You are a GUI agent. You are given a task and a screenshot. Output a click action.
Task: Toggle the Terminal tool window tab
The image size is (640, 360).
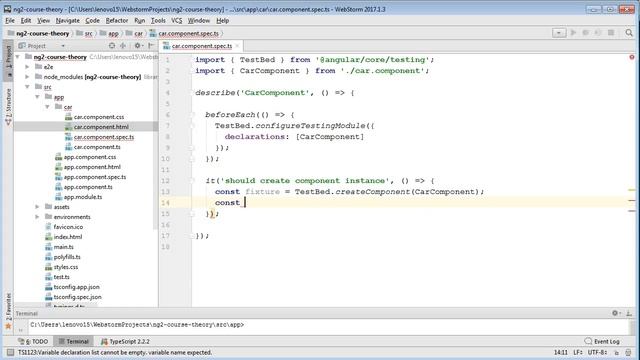pos(73,341)
